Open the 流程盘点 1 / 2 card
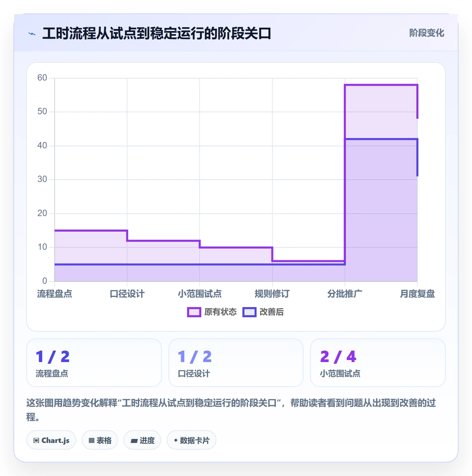The image size is (472, 476). [x=94, y=363]
